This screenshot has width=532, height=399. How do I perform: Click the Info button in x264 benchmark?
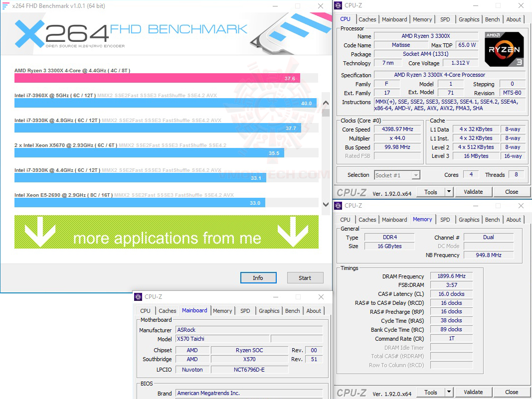pyautogui.click(x=258, y=278)
